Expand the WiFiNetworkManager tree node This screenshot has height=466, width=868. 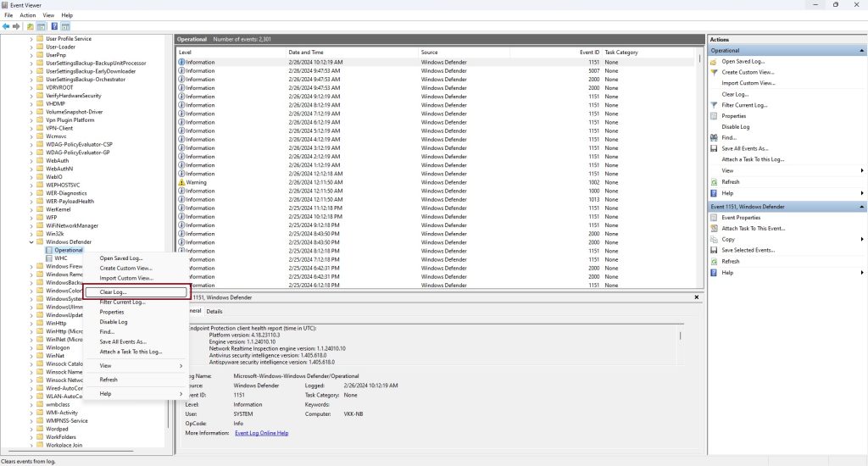point(31,226)
